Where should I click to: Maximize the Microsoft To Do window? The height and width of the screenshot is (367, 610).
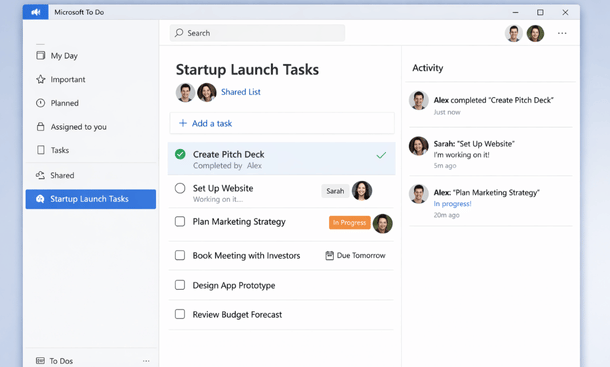[540, 12]
